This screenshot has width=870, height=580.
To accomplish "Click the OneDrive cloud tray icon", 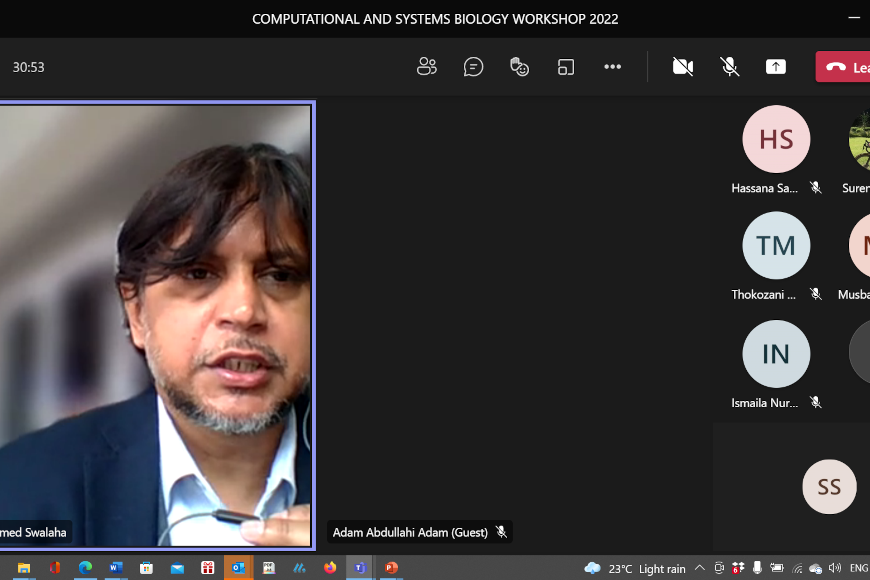I will click(816, 568).
